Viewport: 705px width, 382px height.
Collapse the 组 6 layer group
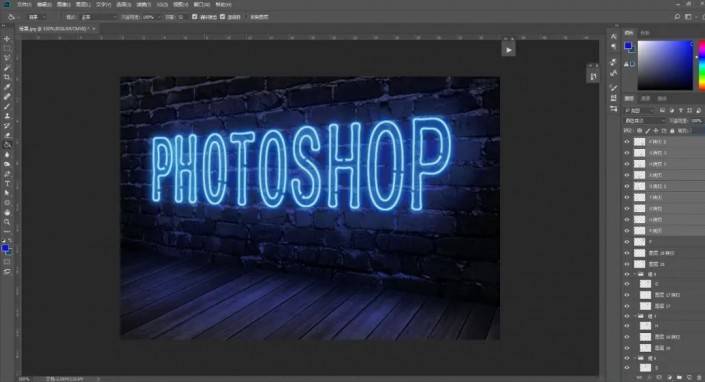click(635, 358)
